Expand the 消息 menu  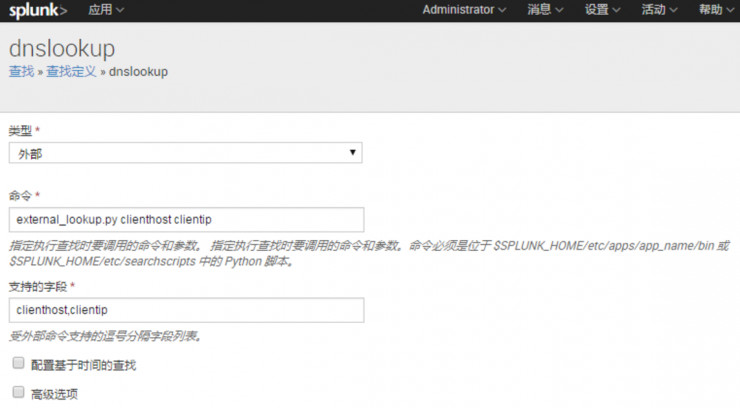[x=545, y=10]
